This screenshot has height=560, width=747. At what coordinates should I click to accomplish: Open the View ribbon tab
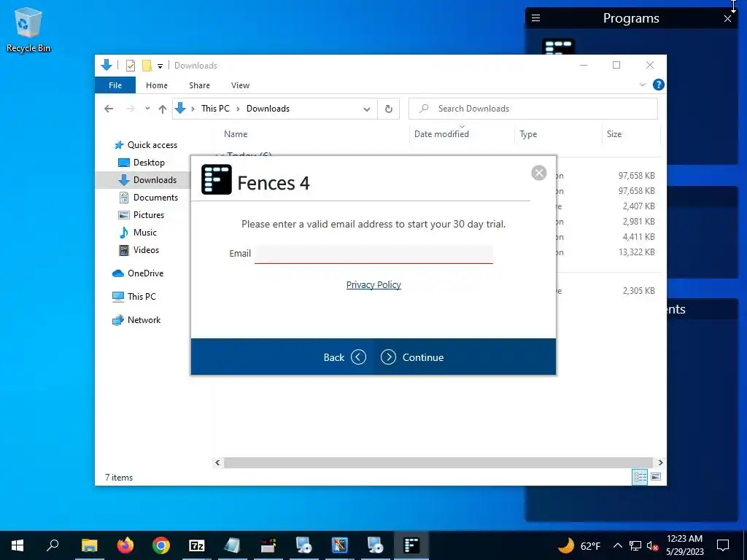click(x=240, y=85)
